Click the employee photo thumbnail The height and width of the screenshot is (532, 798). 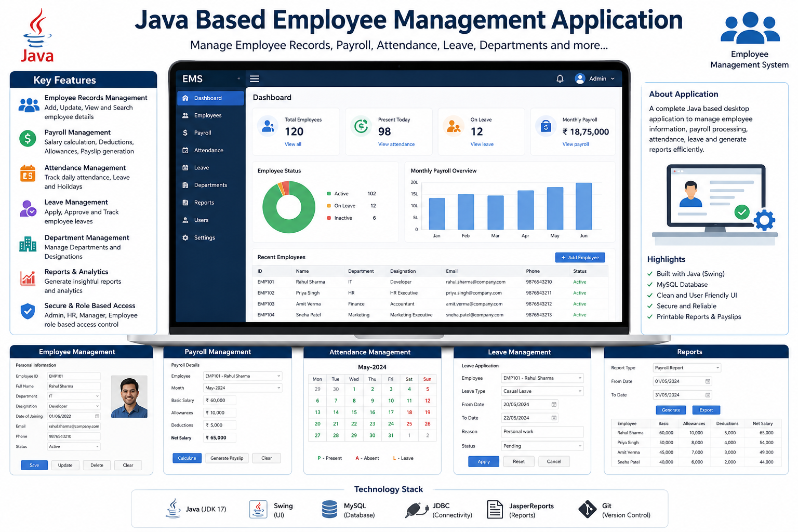pyautogui.click(x=129, y=397)
